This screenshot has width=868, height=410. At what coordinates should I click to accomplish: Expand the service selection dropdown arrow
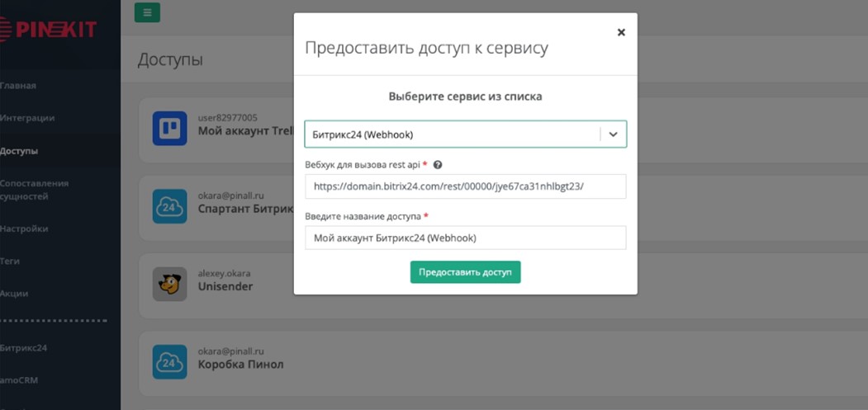[x=613, y=134]
